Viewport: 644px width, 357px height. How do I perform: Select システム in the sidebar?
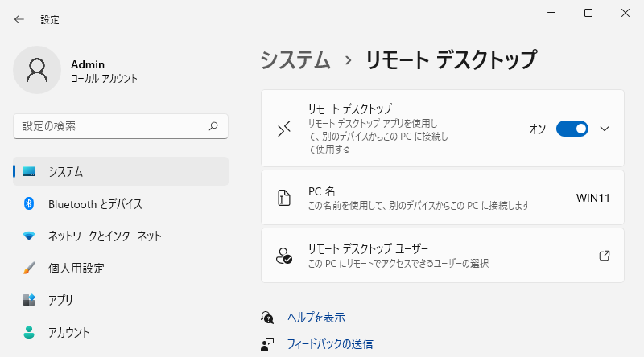[121, 171]
